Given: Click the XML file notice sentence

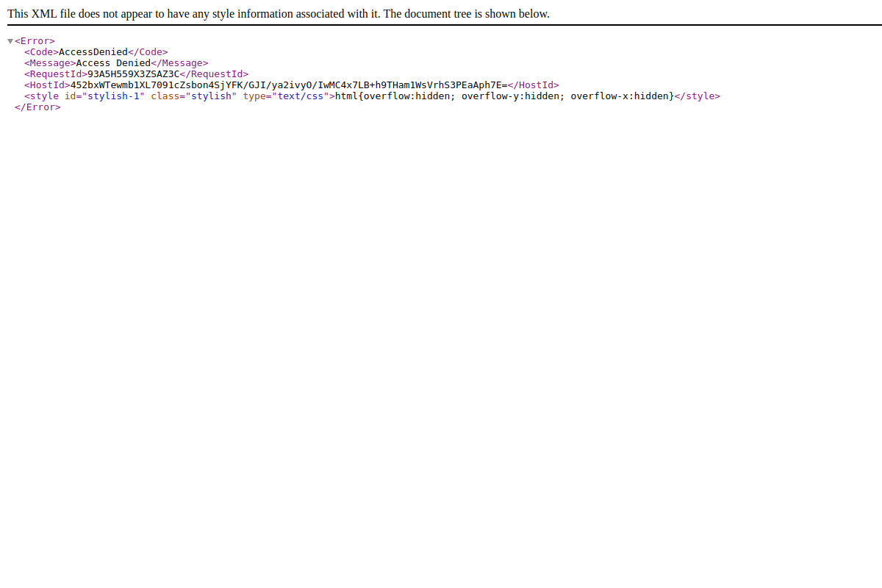Looking at the screenshot, I should point(279,14).
